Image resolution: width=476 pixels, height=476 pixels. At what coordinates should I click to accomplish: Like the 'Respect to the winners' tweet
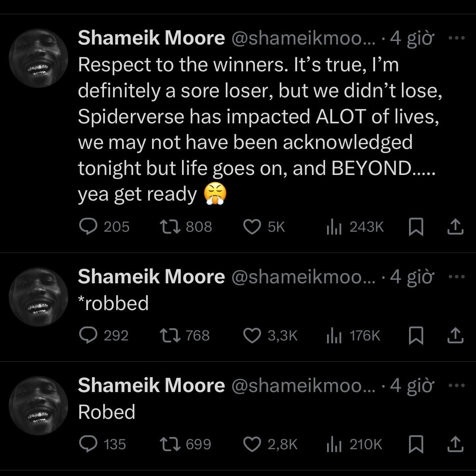pyautogui.click(x=252, y=227)
